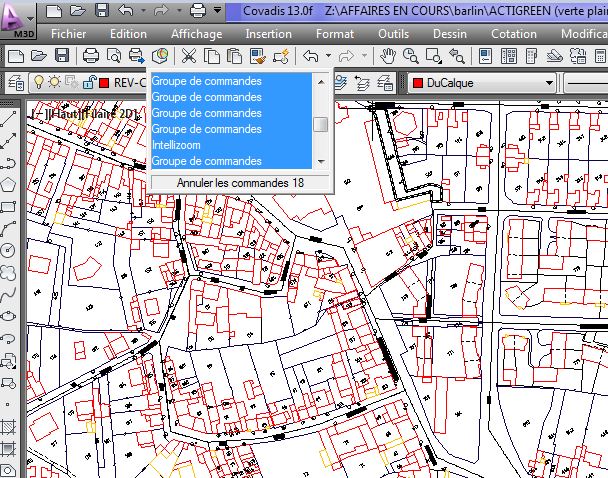The image size is (608, 478).
Task: Open Layer Properties Manager icon
Action: [16, 83]
